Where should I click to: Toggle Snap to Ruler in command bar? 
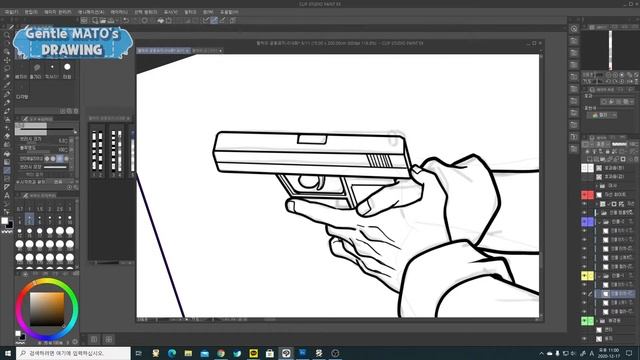205,20
